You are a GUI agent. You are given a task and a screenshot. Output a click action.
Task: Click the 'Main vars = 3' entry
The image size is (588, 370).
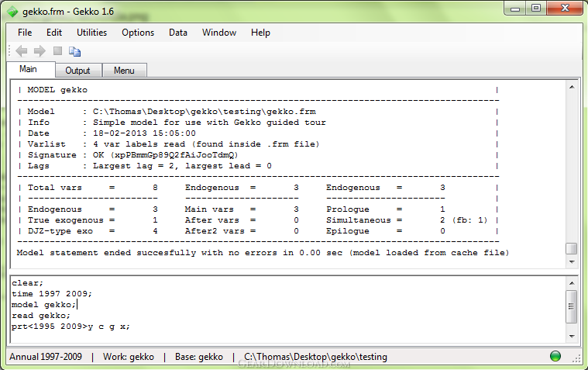[242, 209]
